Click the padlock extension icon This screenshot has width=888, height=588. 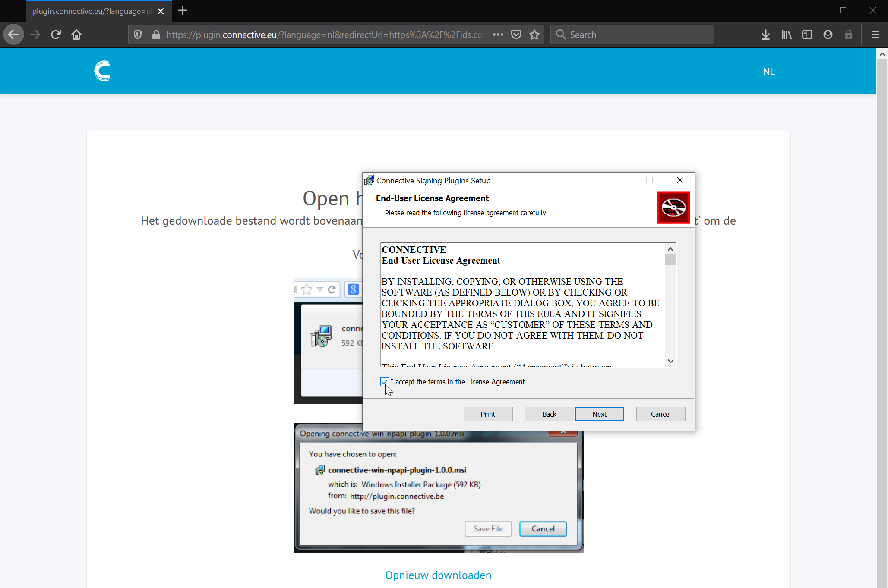pyautogui.click(x=849, y=35)
